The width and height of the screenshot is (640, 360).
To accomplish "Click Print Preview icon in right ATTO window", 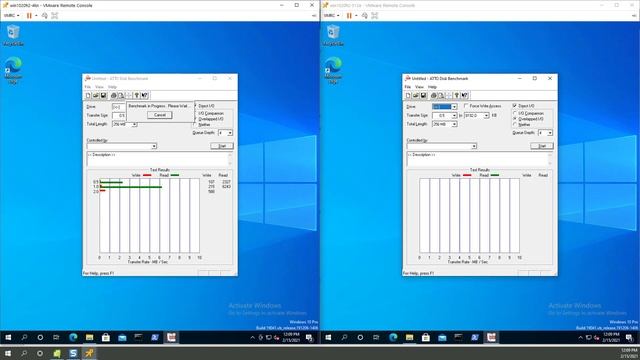I will click(x=441, y=96).
